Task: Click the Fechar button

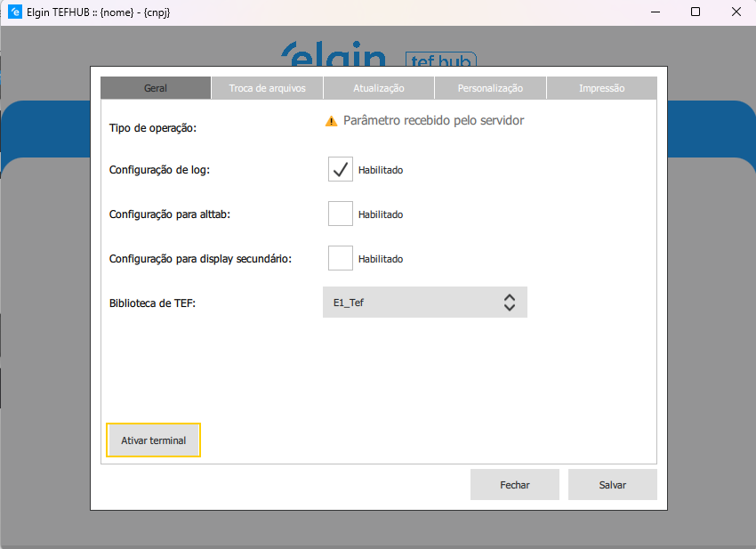Action: coord(515,485)
